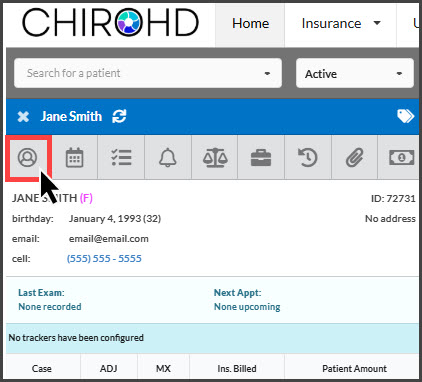422x382 pixels.
Task: Expand the Insurance menu
Action: [341, 23]
